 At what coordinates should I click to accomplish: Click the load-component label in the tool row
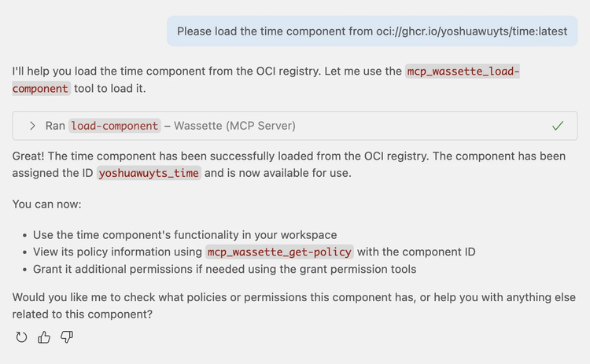[x=115, y=126]
